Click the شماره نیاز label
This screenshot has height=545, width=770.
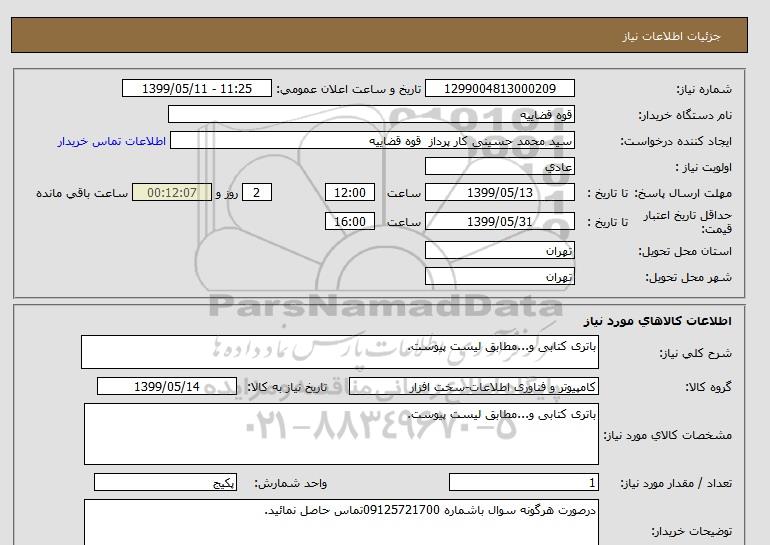704,89
